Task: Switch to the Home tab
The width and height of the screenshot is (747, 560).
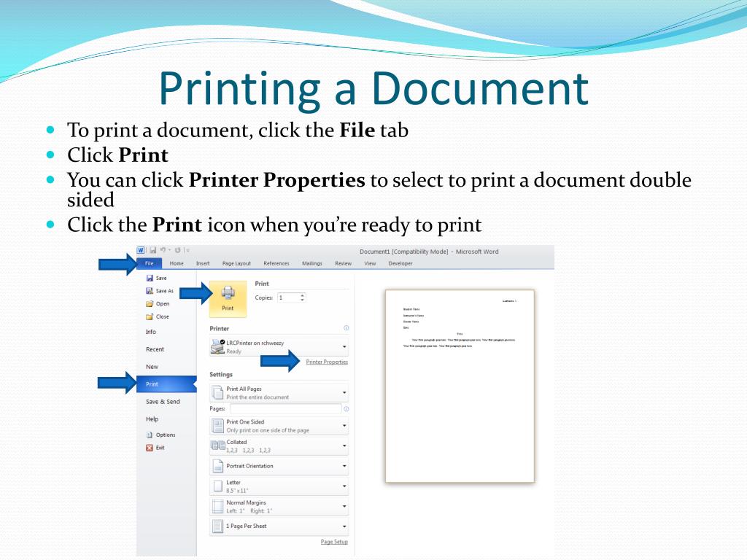Action: (177, 263)
